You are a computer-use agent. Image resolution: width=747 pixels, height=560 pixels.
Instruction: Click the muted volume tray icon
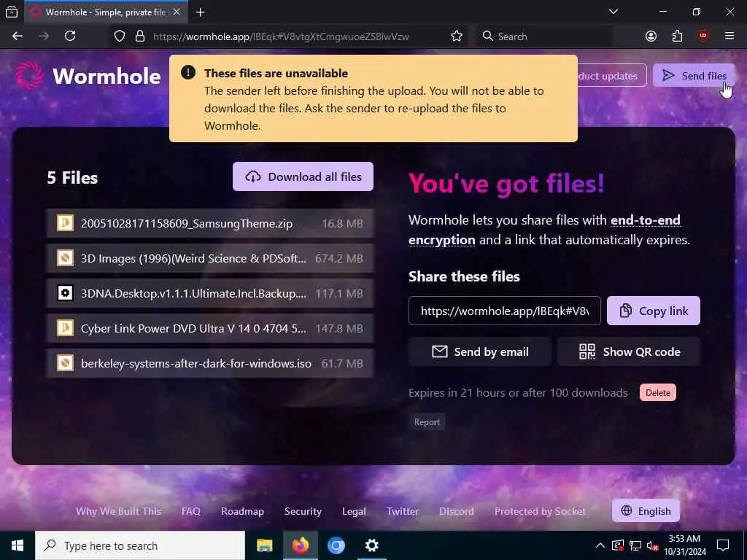[652, 545]
